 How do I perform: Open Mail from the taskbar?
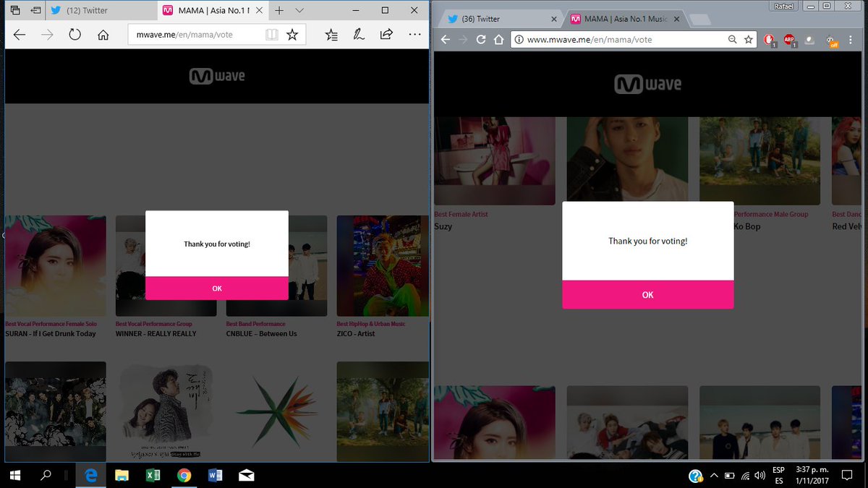pyautogui.click(x=246, y=475)
